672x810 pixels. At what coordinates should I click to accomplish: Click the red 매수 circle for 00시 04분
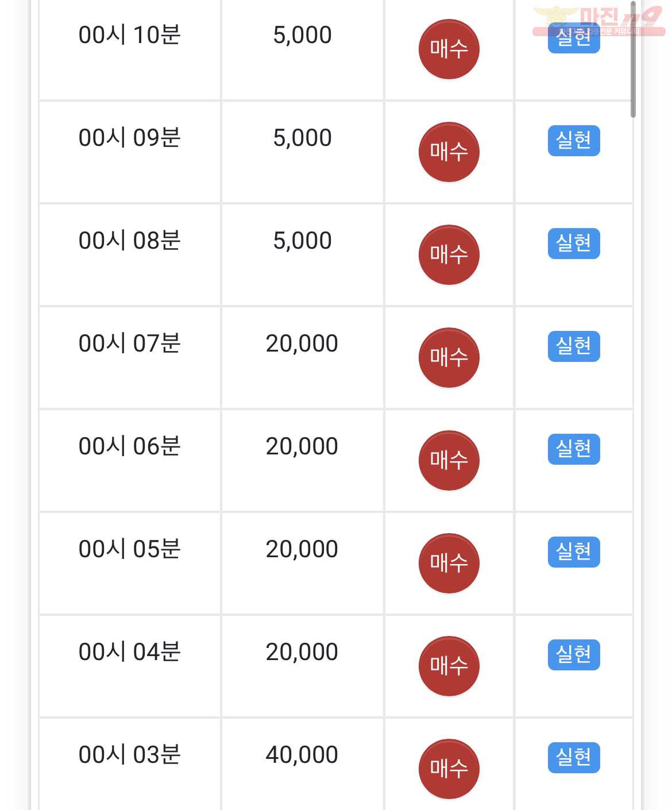pyautogui.click(x=449, y=666)
